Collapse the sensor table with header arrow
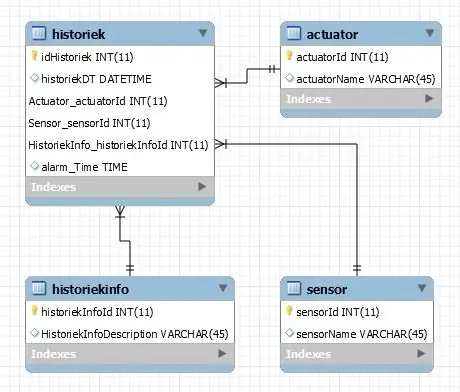 [x=422, y=288]
